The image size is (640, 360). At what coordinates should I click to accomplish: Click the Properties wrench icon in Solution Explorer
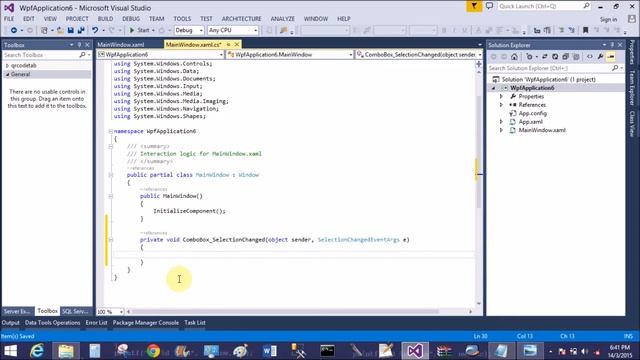(x=600, y=57)
